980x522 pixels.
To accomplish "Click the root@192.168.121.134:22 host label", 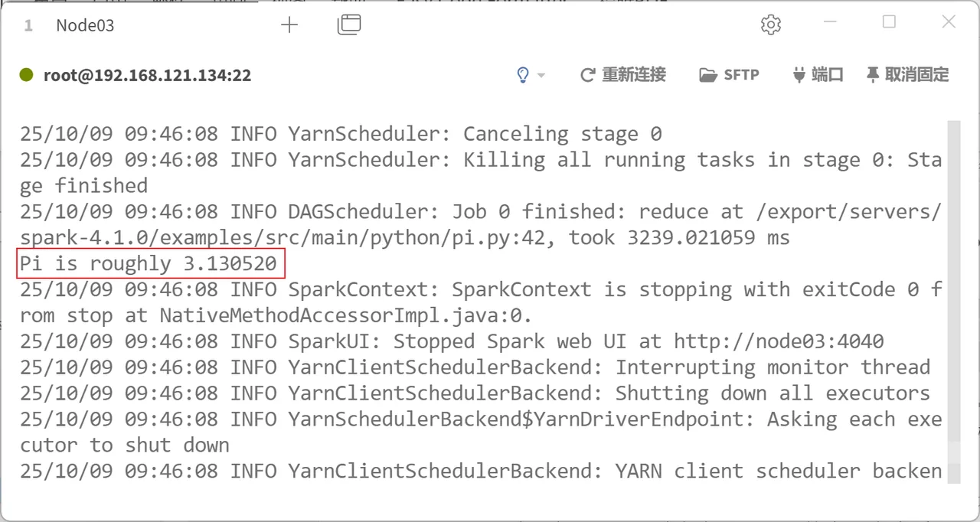I will pyautogui.click(x=147, y=75).
